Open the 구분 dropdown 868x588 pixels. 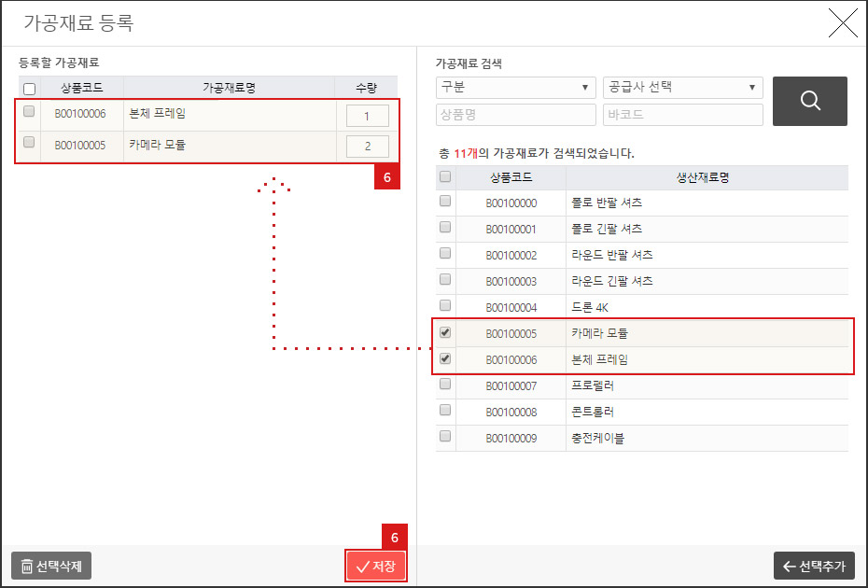click(514, 86)
